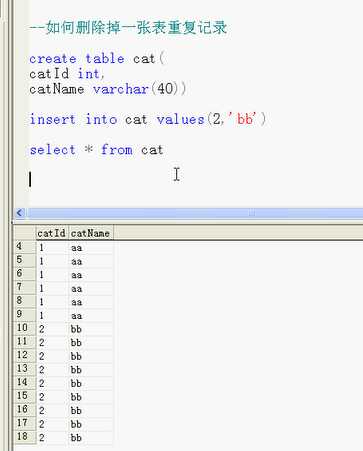Select result row header 10
The height and width of the screenshot is (451, 363).
point(24,329)
